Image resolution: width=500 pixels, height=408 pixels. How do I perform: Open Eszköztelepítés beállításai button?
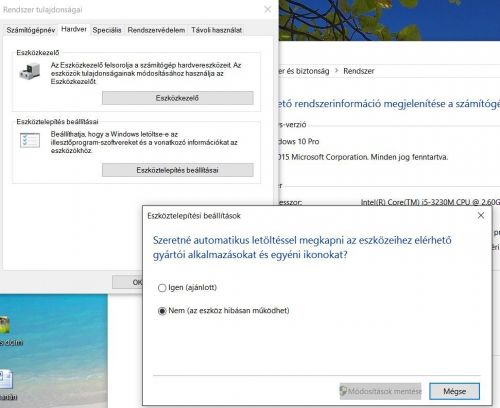[x=178, y=170]
